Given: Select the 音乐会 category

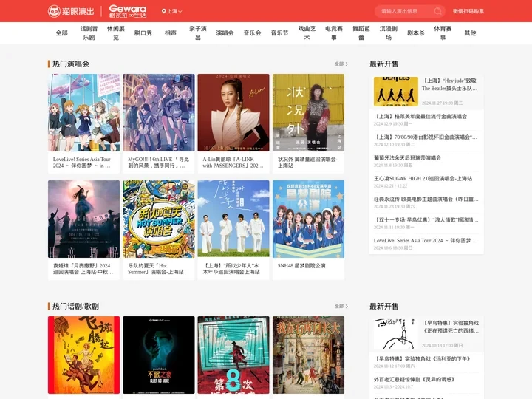Looking at the screenshot, I should (x=252, y=33).
